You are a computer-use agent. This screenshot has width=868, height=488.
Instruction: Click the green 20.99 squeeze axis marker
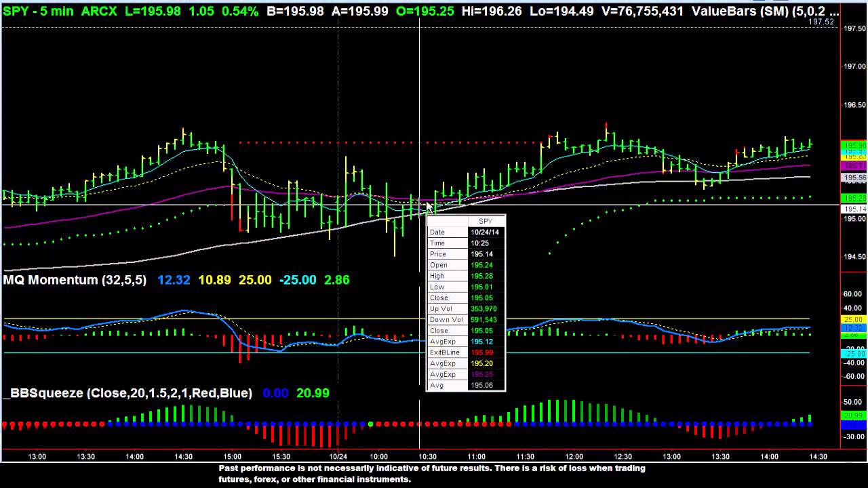(x=854, y=415)
